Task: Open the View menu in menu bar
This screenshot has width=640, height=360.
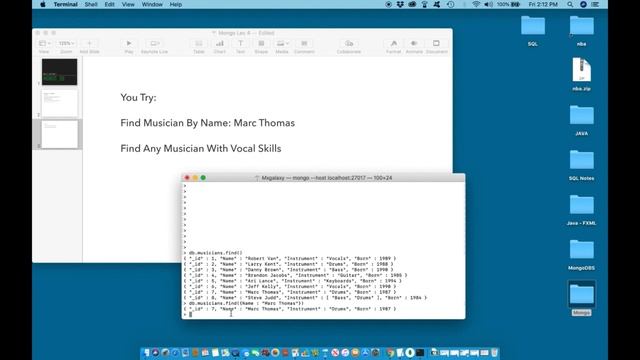Action: pyautogui.click(x=128, y=4)
